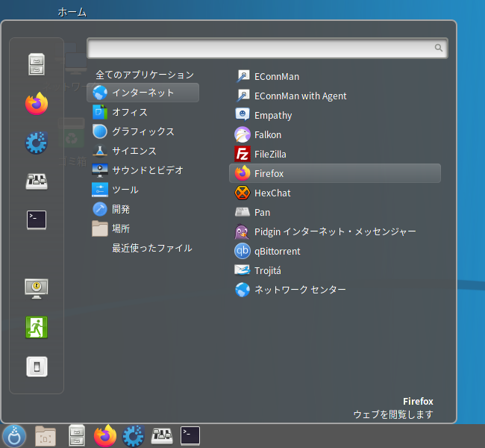Launch EConnMan with Agent
485x448 pixels.
[335, 96]
